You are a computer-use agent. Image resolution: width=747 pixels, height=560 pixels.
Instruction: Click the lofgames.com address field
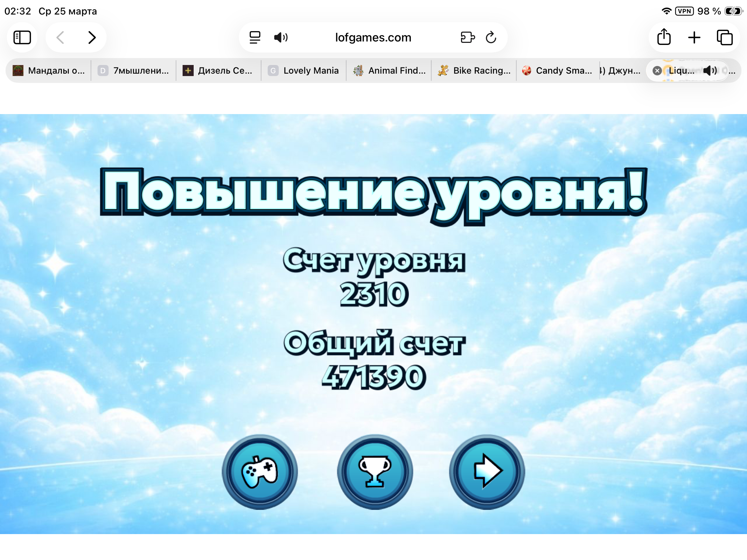pos(373,37)
